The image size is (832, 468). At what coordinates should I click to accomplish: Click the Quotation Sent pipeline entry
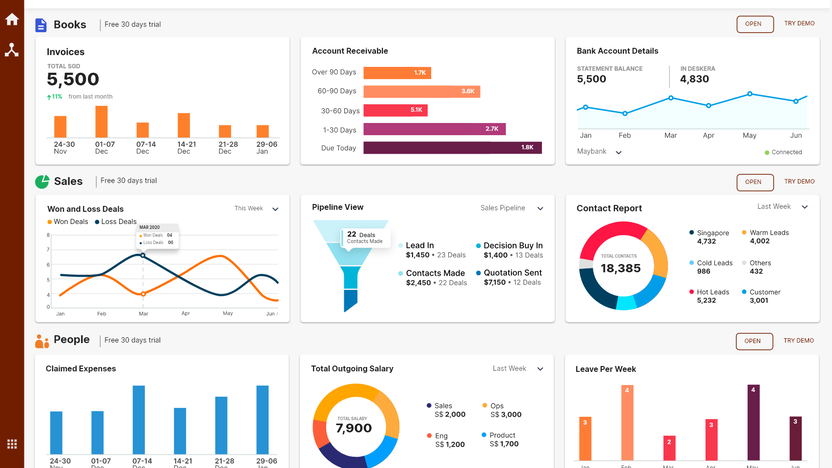tap(509, 277)
